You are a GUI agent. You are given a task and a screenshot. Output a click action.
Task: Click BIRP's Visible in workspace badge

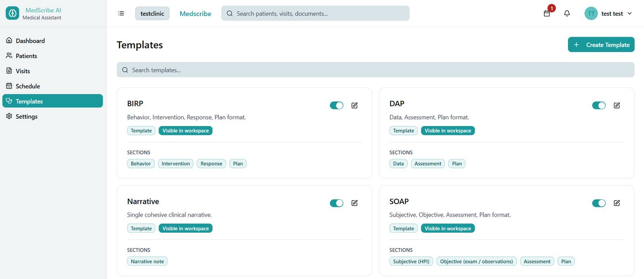[186, 130]
